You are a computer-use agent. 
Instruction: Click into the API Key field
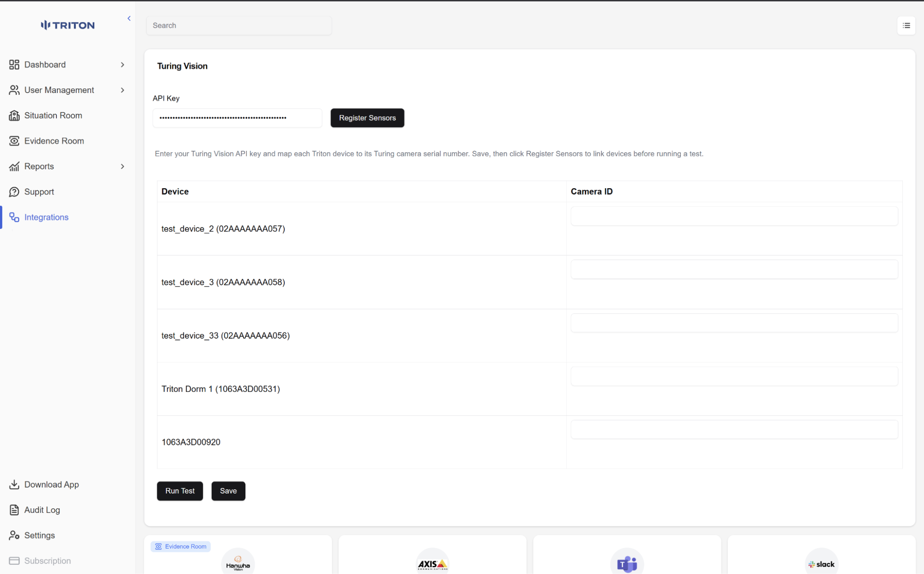tap(238, 118)
